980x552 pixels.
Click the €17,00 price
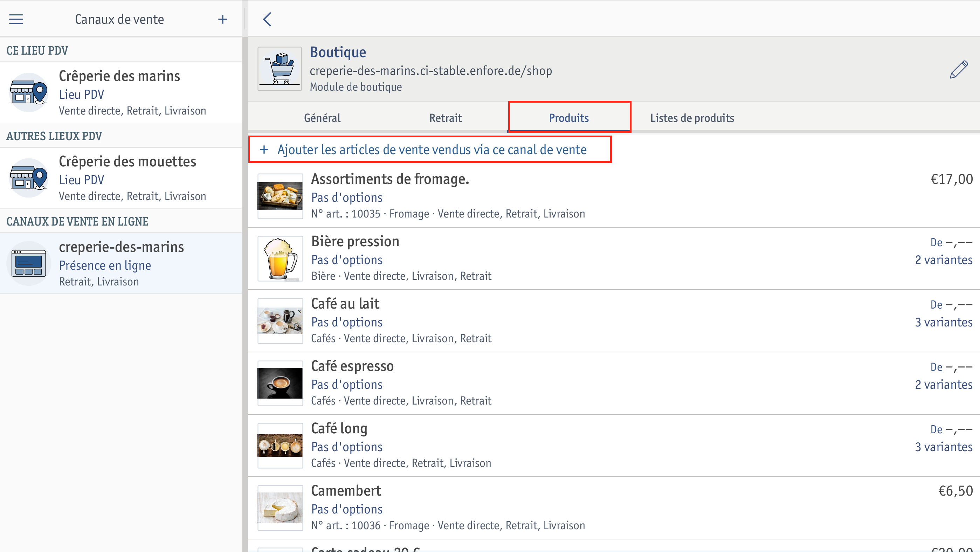tap(952, 179)
